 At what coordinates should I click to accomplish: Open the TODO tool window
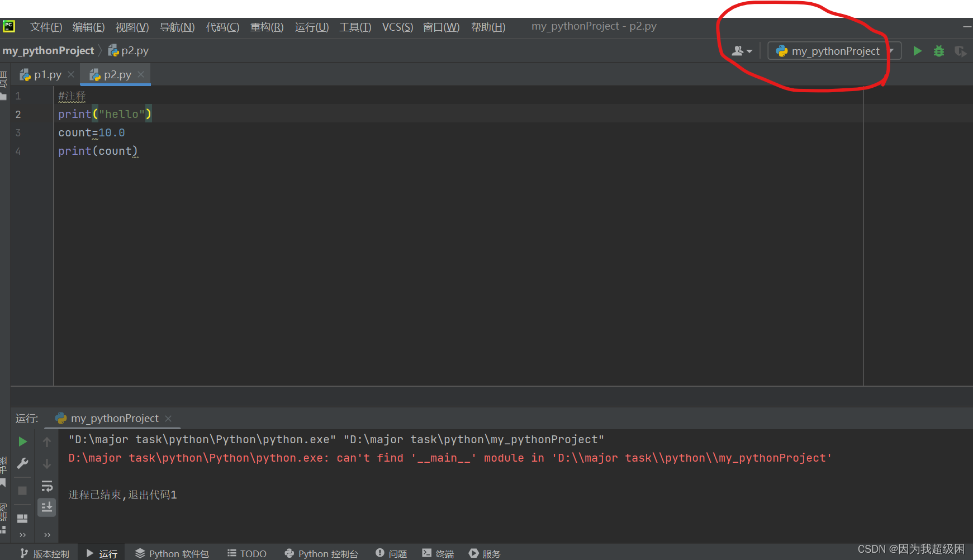pos(246,553)
